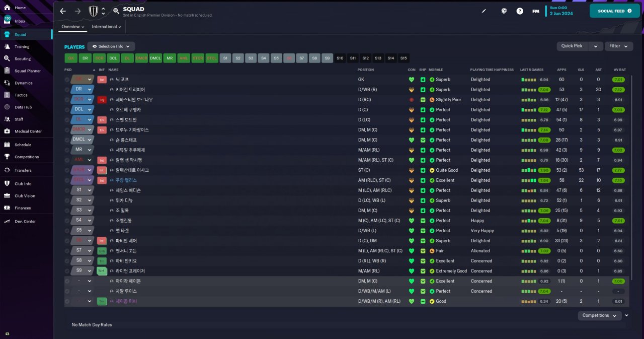The image size is (644, 339).
Task: Open position dropdown on the DR row
Action: coord(90,90)
